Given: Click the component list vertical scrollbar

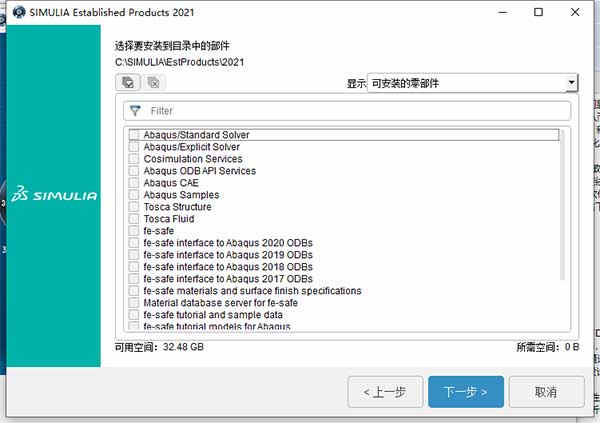Looking at the screenshot, I should (x=562, y=205).
